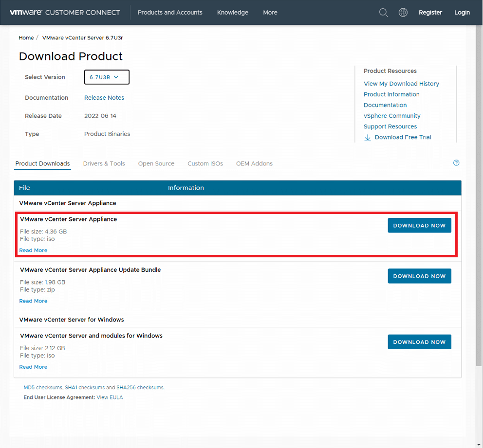The image size is (483, 448).
Task: Switch to the Drivers & Tools tab
Action: click(x=104, y=164)
